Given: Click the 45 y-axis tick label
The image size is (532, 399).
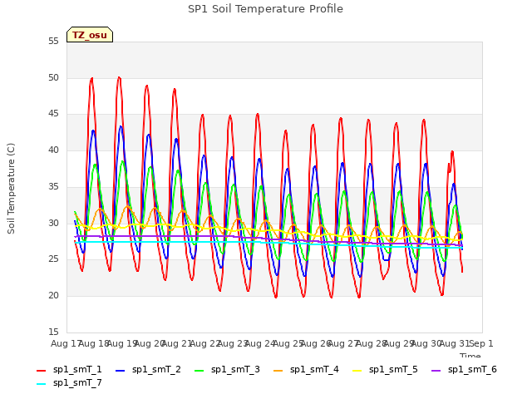Looking at the screenshot, I should 53,114.
